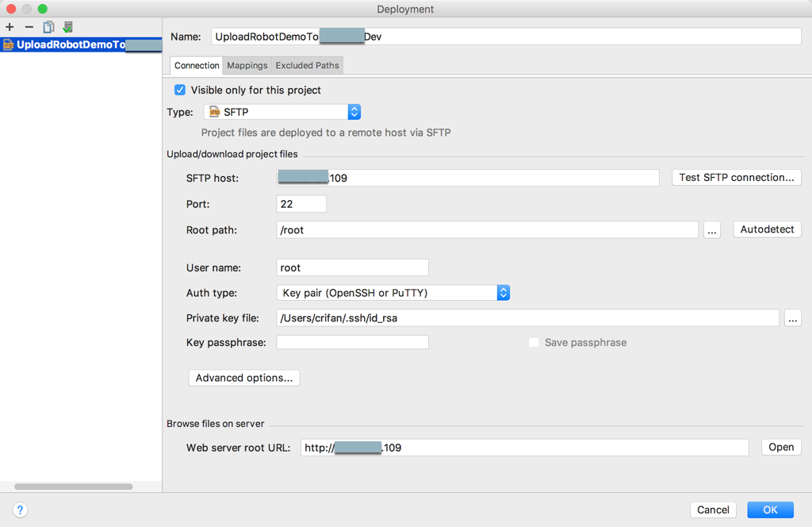This screenshot has width=812, height=527.
Task: Switch to the Connection tab
Action: 197,65
